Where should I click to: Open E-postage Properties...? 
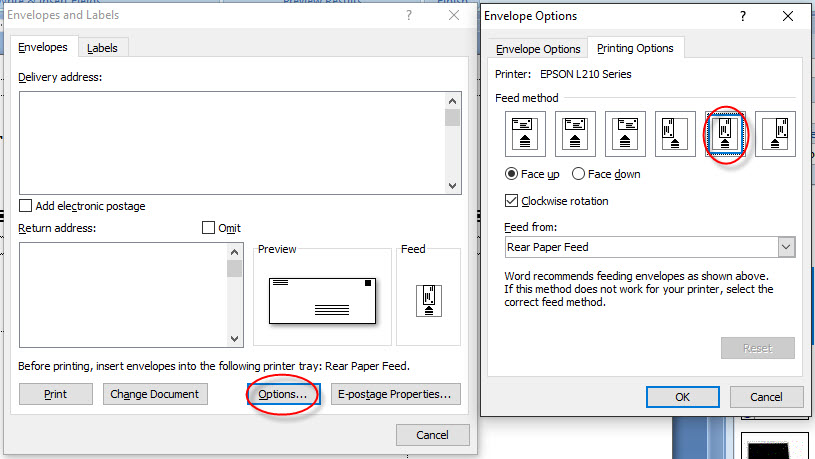pos(395,394)
